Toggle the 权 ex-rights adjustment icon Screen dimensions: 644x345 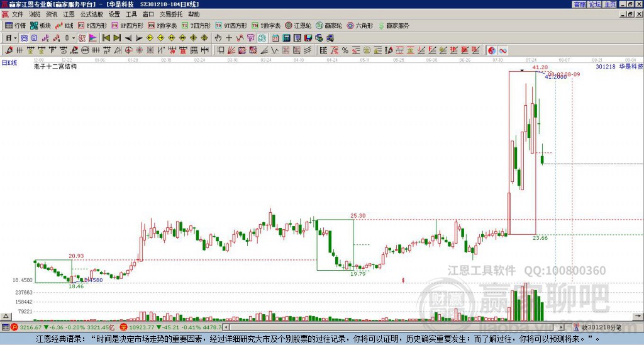click(82, 38)
